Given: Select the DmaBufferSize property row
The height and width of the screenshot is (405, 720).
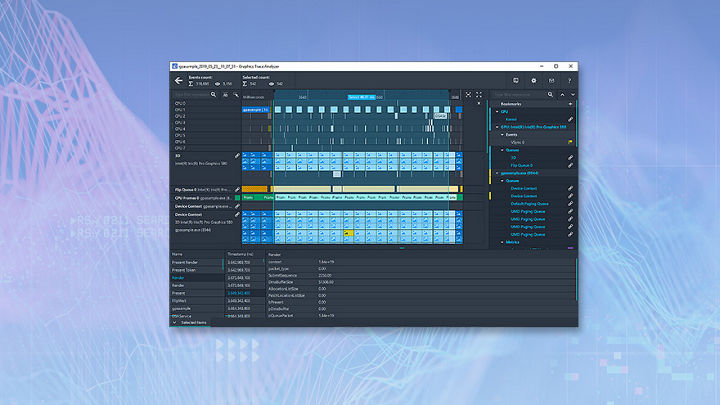Looking at the screenshot, I should pyautogui.click(x=420, y=282).
